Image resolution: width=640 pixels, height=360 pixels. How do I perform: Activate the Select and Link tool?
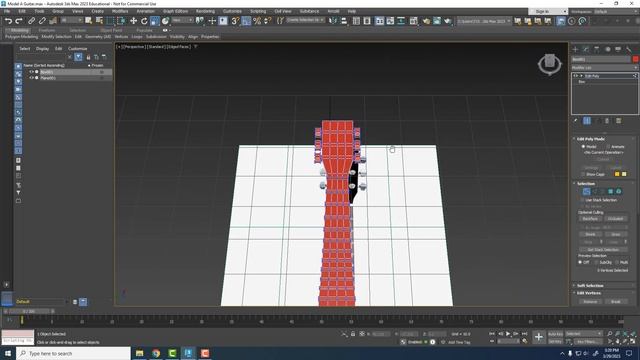coord(32,21)
